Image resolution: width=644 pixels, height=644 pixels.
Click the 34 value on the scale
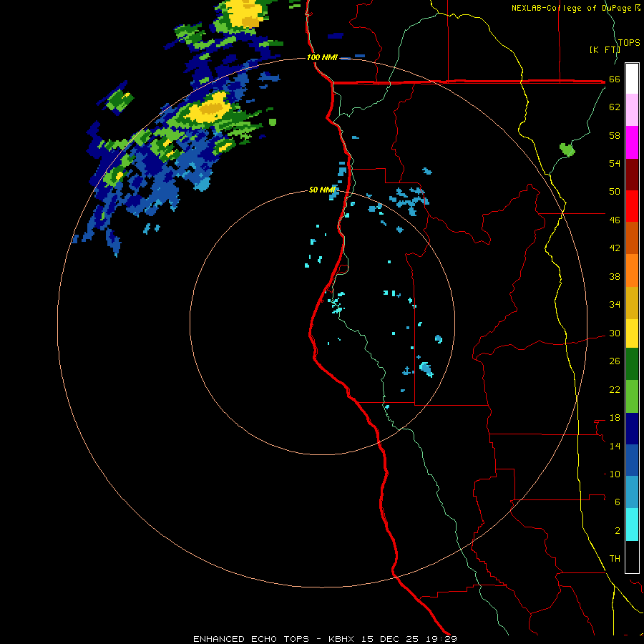point(615,305)
